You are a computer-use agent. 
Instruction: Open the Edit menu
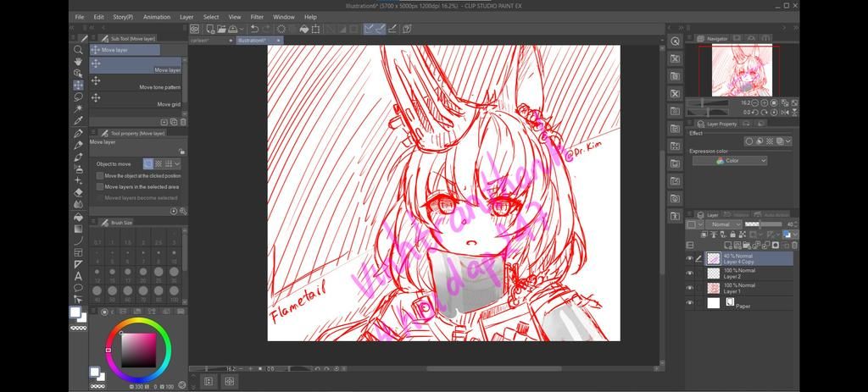(98, 17)
